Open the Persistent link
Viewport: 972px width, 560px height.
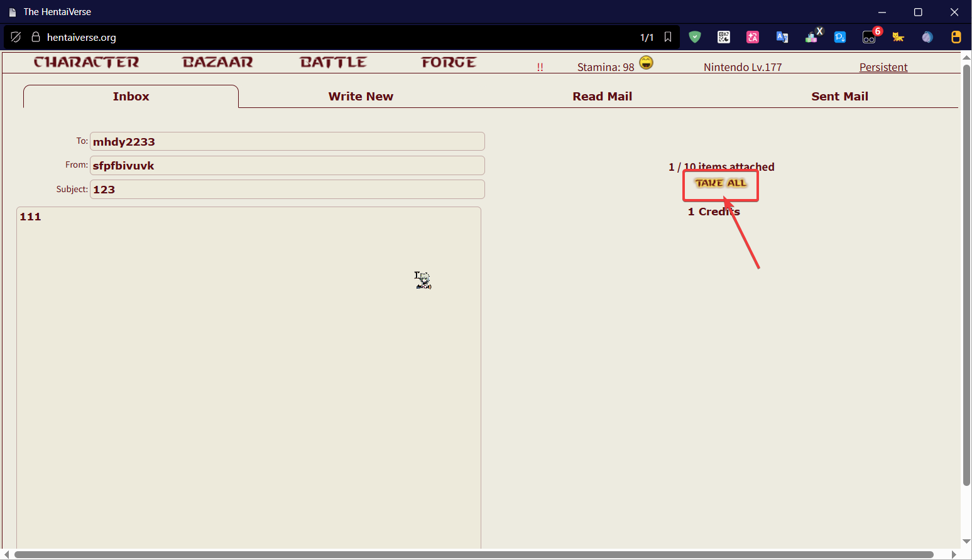coord(883,67)
